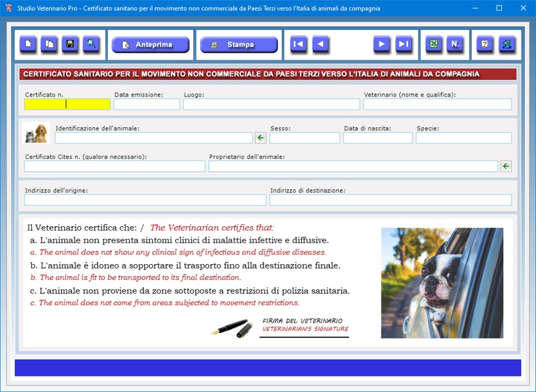The width and height of the screenshot is (536, 392).
Task: Click the N. numbering button
Action: 455,44
